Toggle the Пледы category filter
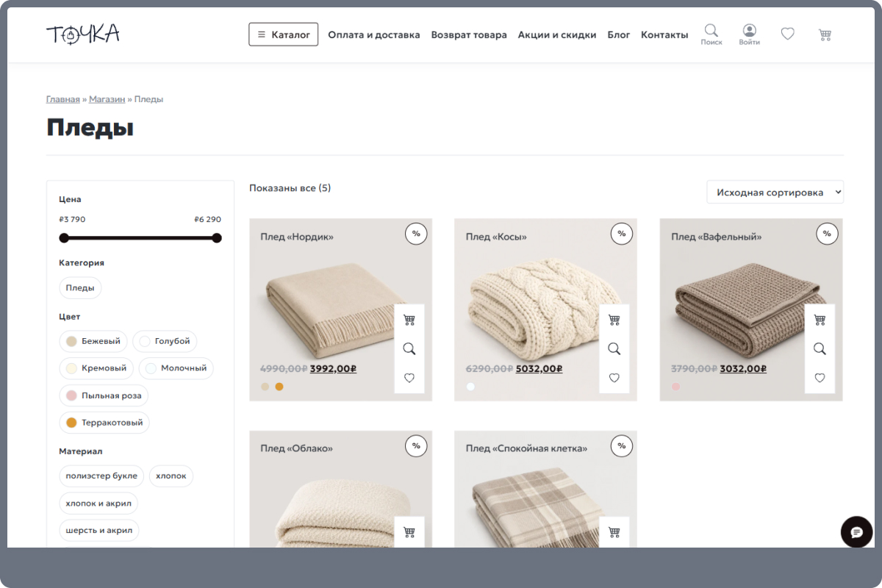The image size is (882, 588). pyautogui.click(x=80, y=287)
